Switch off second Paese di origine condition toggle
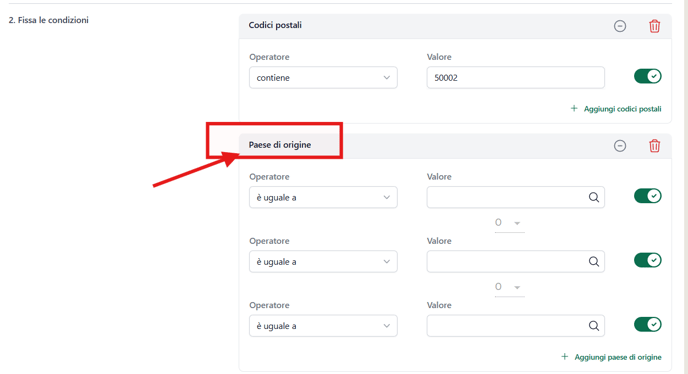Viewport: 688px width, 374px height. pyautogui.click(x=648, y=260)
